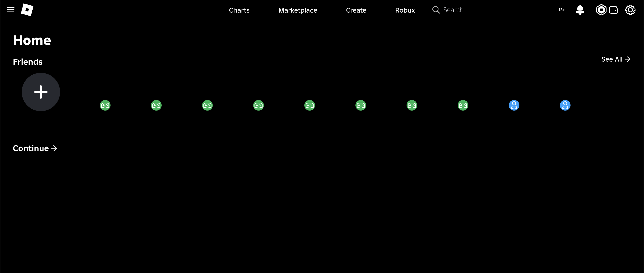Click the second green in-game status icon
This screenshot has width=644, height=273.
pos(156,105)
